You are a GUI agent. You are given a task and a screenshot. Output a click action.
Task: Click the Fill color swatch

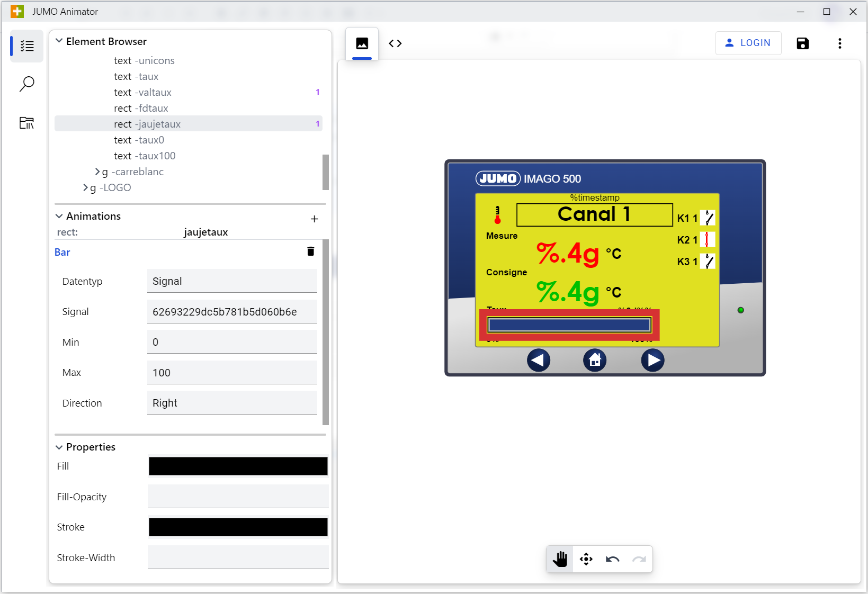point(238,466)
